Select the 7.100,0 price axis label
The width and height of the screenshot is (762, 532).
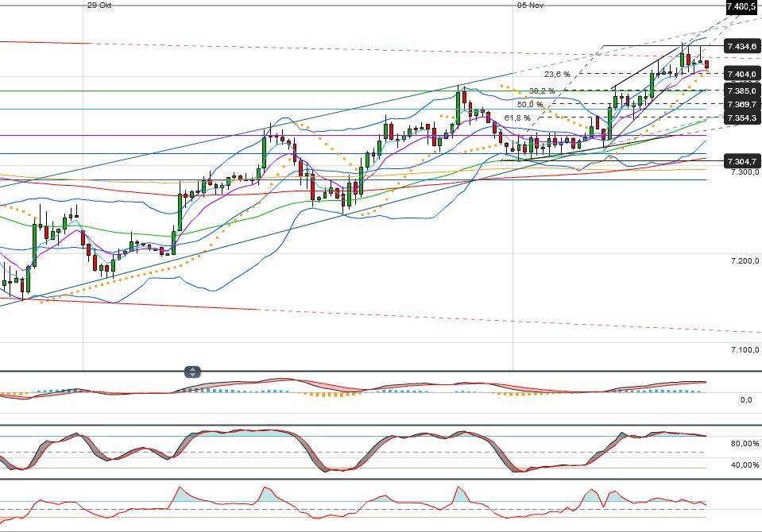pyautogui.click(x=746, y=350)
